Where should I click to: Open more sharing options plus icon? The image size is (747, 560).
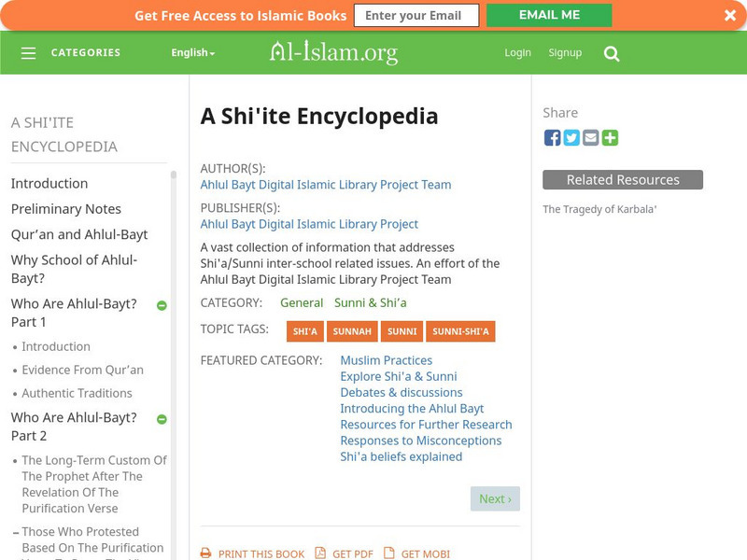click(610, 138)
